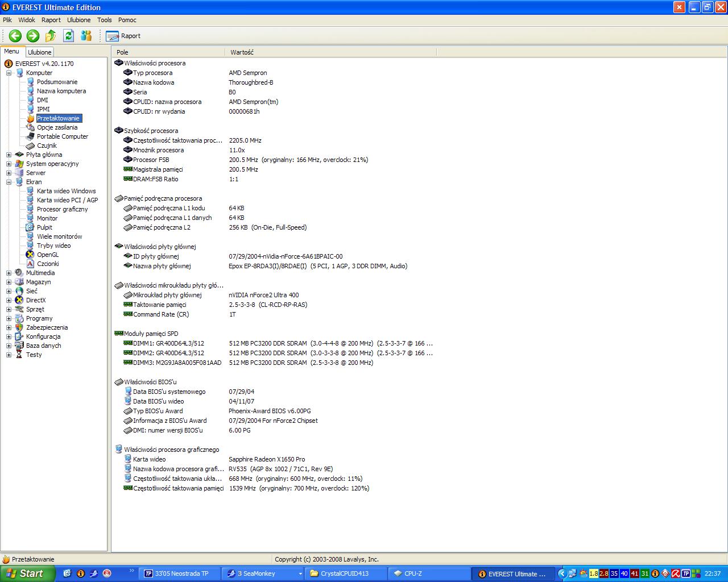
Task: Switch to the CrystalCPUID413 taskbar button
Action: point(346,573)
